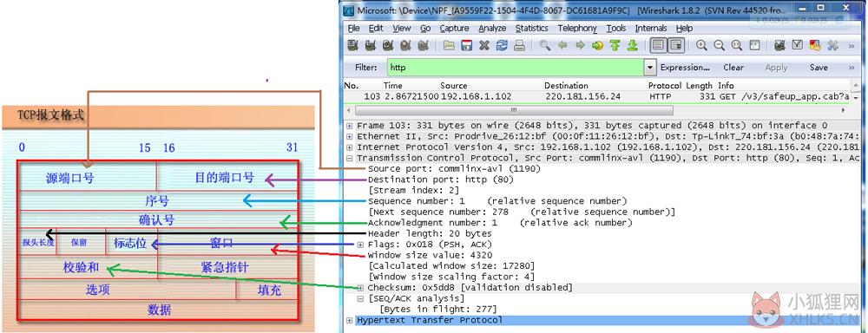Viewport: 868px width, 333px height.
Task: Open the Go menu
Action: pos(425,29)
